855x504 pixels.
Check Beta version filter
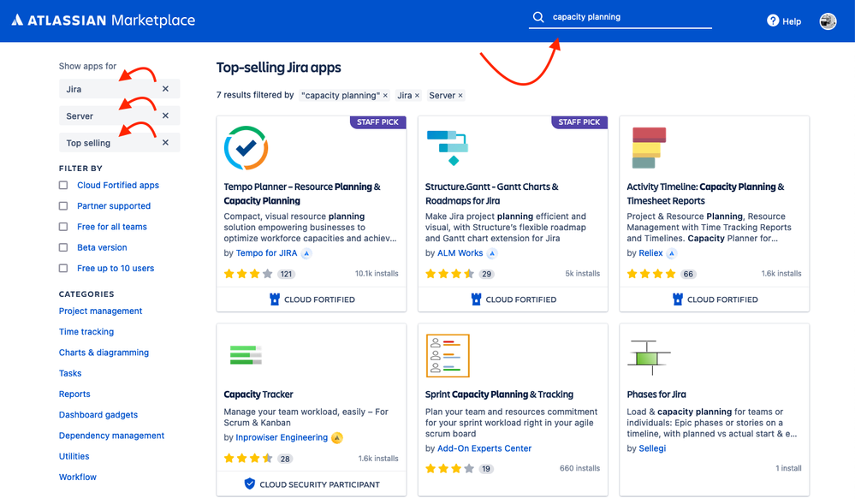[x=63, y=247]
